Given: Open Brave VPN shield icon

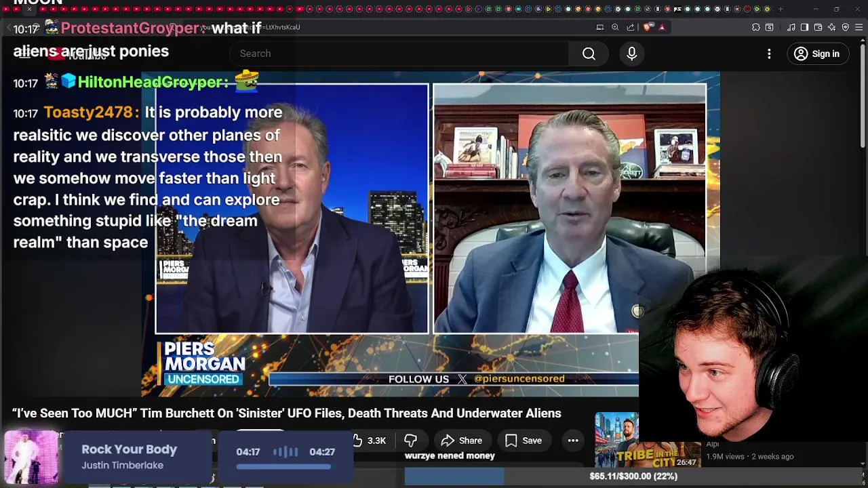Looking at the screenshot, I should 846,27.
